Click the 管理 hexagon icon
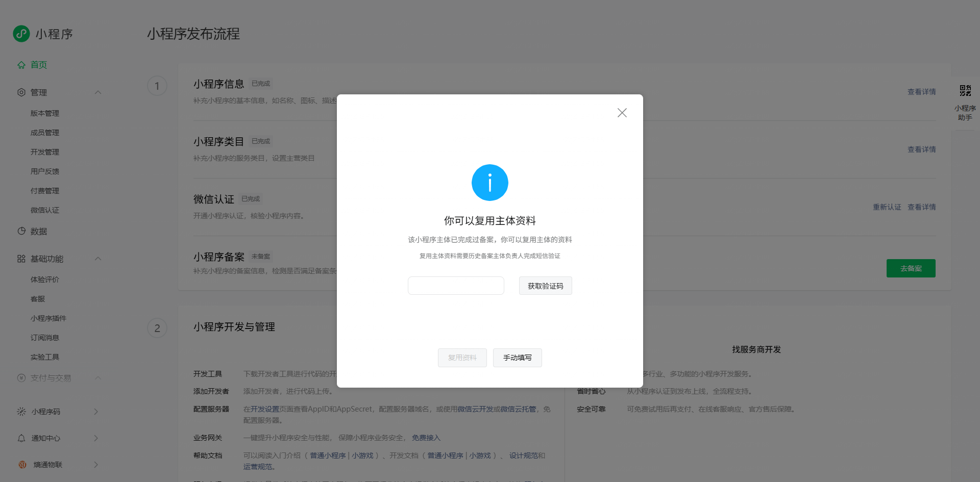 [21, 92]
